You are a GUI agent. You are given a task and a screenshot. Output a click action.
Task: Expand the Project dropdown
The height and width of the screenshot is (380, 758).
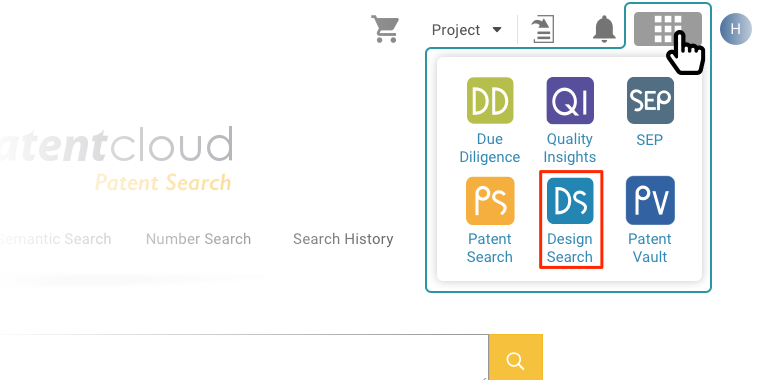[466, 30]
